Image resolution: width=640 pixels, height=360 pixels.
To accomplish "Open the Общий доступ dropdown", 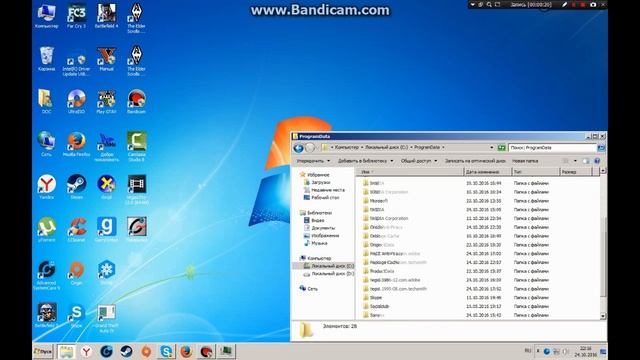I will coord(419,161).
